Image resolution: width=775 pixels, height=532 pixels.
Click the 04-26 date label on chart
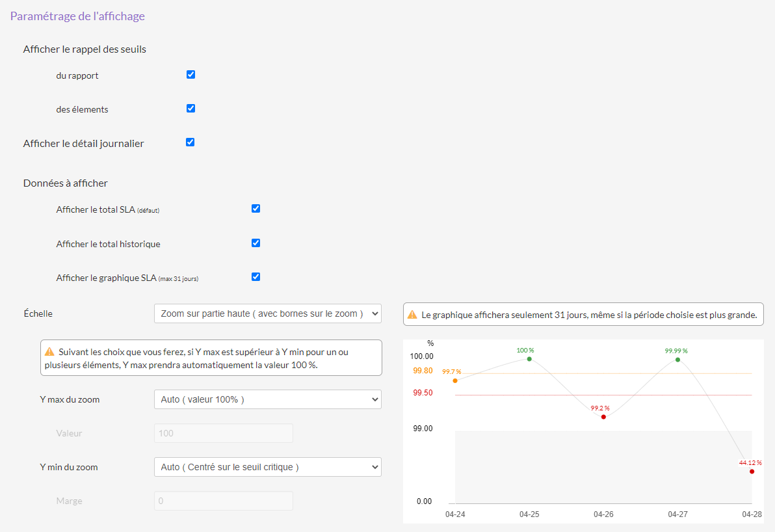pos(603,514)
